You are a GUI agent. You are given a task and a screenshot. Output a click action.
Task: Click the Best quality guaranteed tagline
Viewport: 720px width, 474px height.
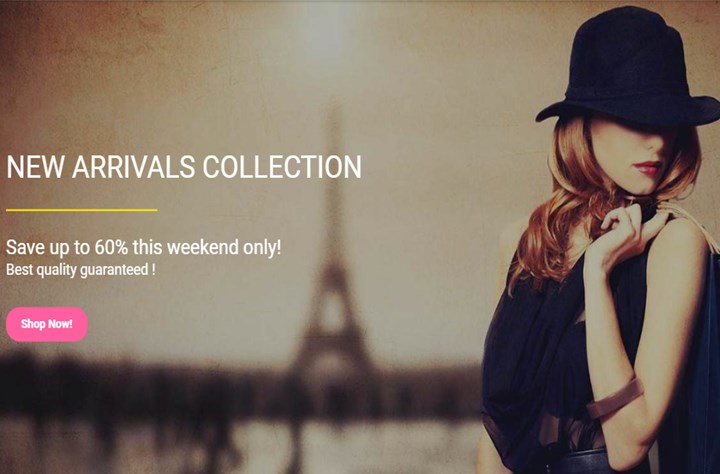[80, 270]
